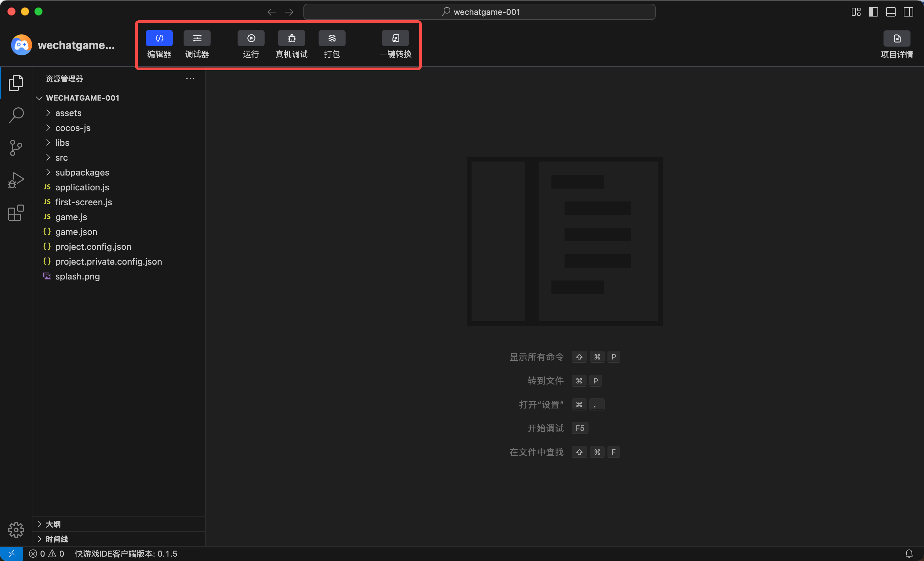This screenshot has width=924, height=561.
Task: Click the wechatgame-001 command center search box
Action: click(479, 12)
